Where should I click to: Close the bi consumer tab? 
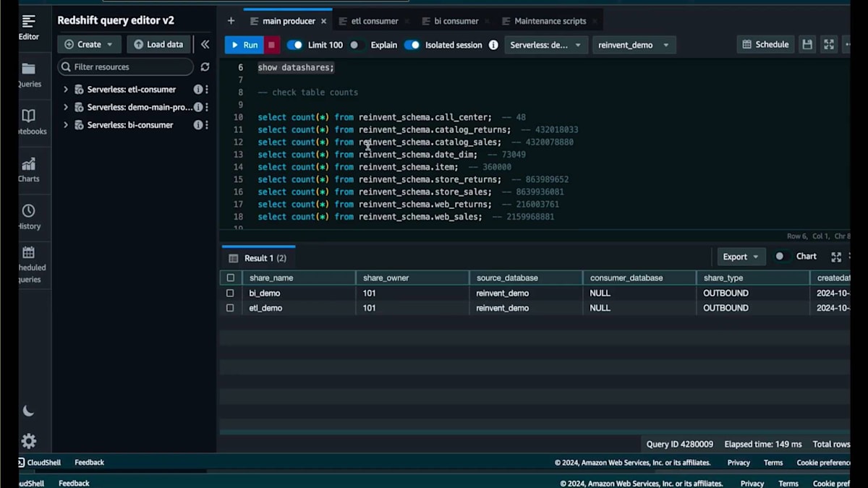(487, 22)
